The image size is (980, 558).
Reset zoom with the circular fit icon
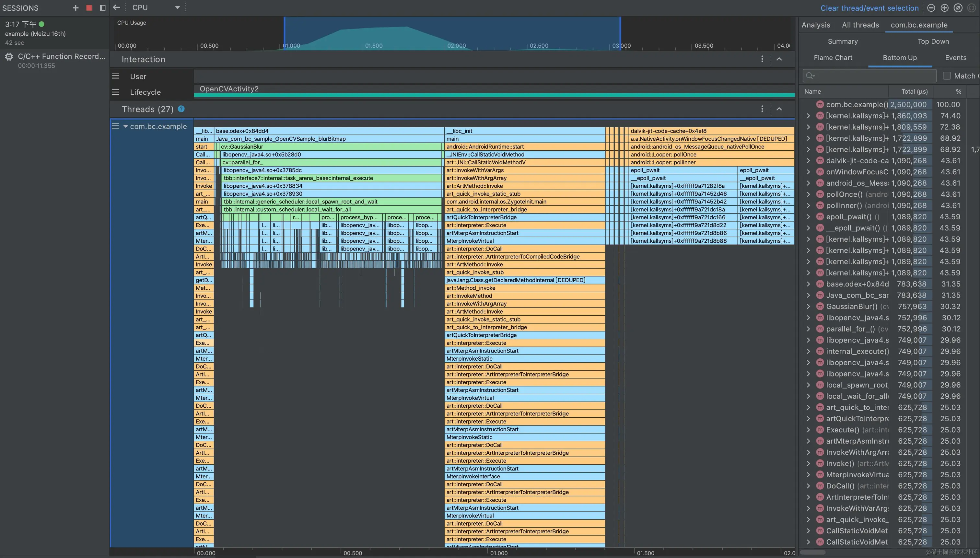[x=958, y=8]
